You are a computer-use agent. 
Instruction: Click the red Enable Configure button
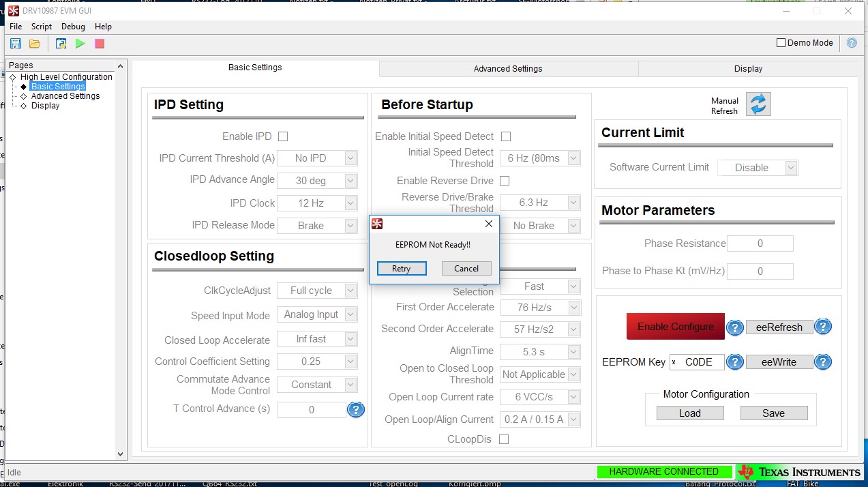coord(675,327)
